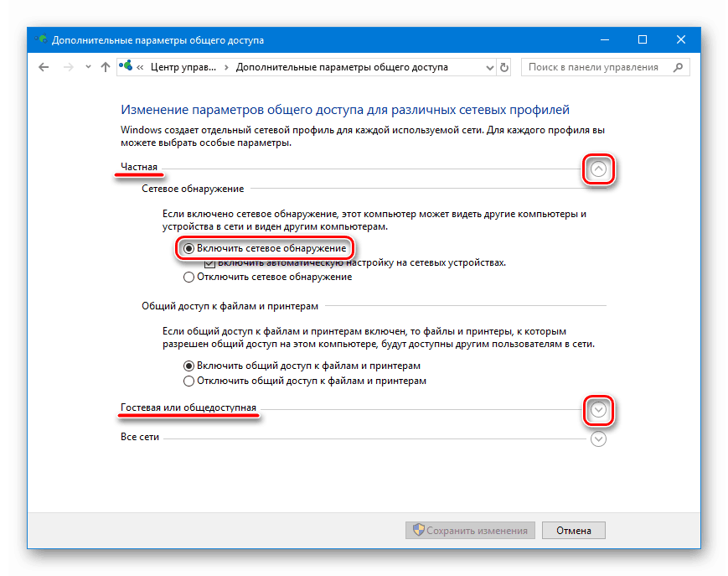This screenshot has width=728, height=576.
Task: Click the 'Сетевое обнаружение' subsection label
Action: click(193, 189)
